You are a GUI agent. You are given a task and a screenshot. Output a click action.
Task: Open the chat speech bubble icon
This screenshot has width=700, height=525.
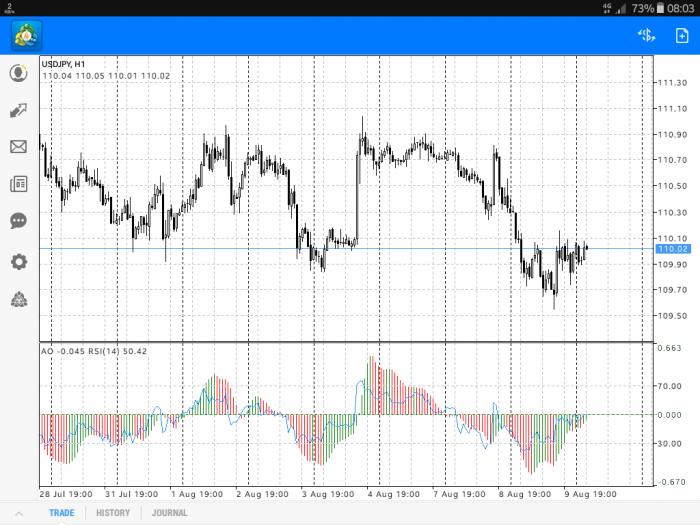(x=18, y=221)
